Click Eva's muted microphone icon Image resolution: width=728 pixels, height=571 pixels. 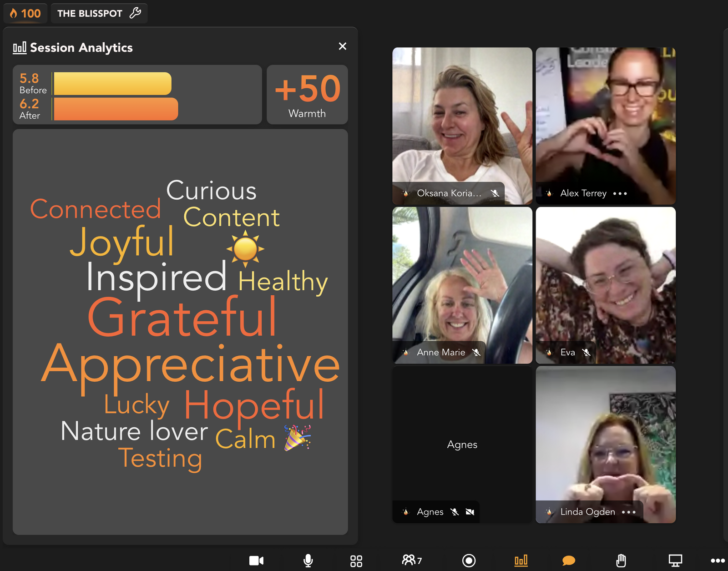[x=586, y=353]
